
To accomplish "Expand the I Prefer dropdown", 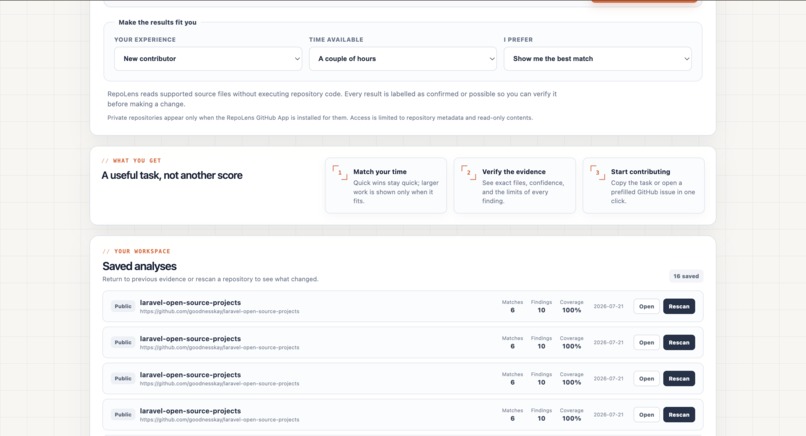I will click(598, 59).
